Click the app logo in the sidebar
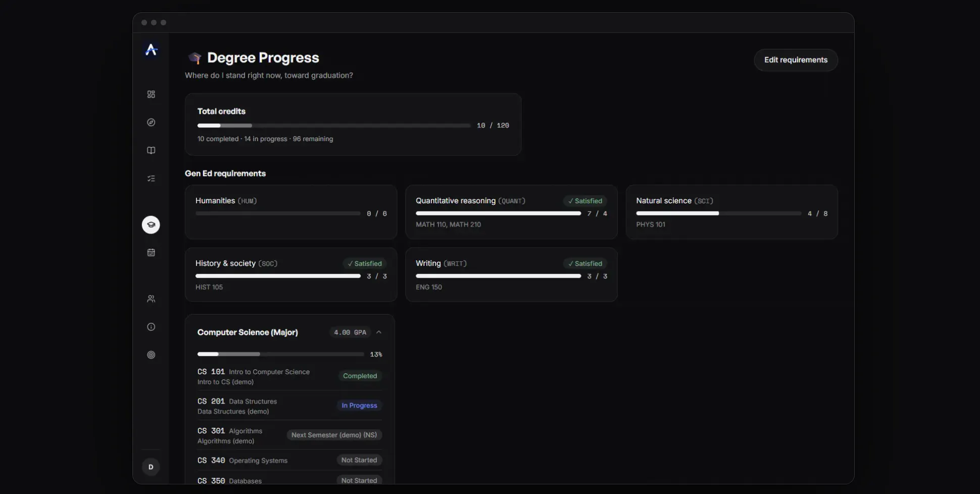Viewport: 980px width, 494px height. coord(151,50)
